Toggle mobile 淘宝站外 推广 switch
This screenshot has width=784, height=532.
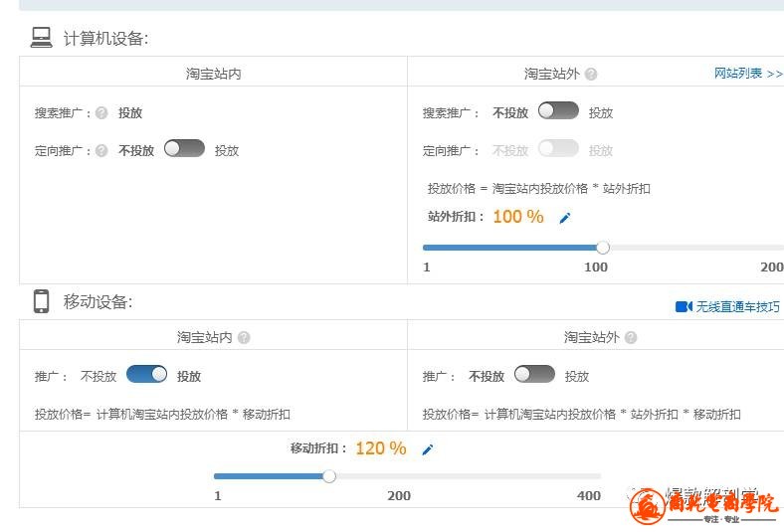coord(535,375)
